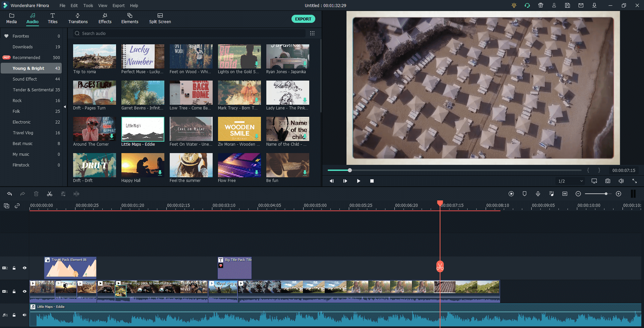
Task: Click the delete trash icon
Action: point(36,194)
